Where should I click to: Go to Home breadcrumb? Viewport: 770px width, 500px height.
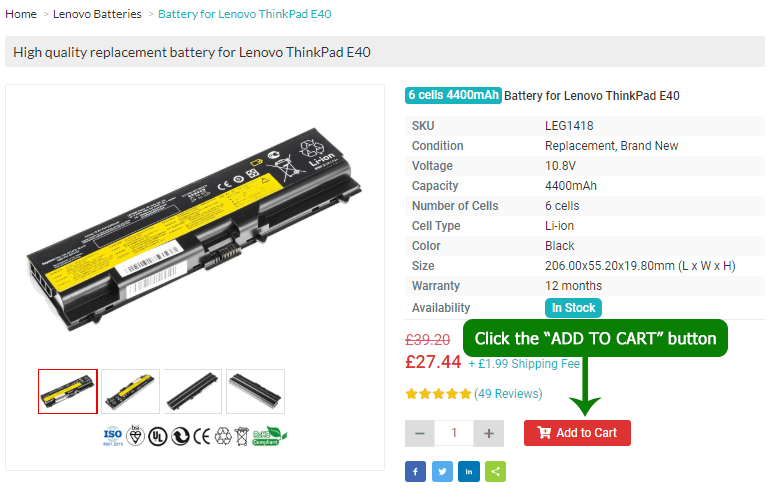click(x=21, y=14)
